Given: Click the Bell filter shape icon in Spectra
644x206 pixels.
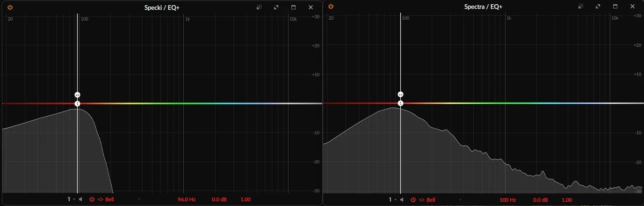Looking at the screenshot, I should [422, 200].
